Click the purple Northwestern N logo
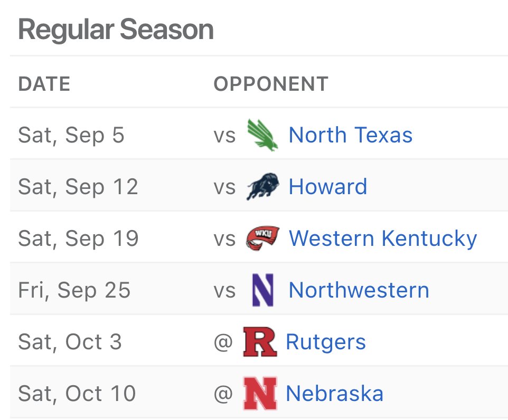Image resolution: width=508 pixels, height=420 pixels. (x=263, y=290)
